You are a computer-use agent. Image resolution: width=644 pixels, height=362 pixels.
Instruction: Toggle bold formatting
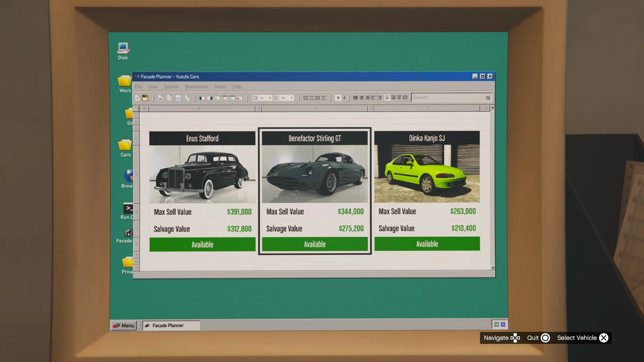point(338,98)
